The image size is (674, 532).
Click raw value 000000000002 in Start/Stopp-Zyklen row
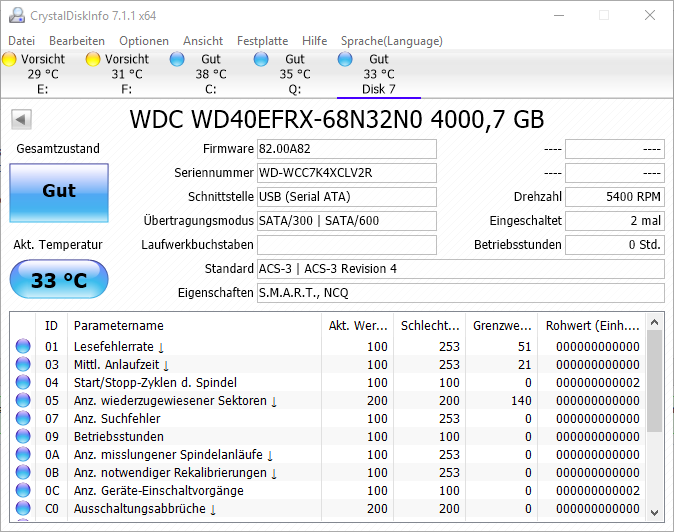pyautogui.click(x=597, y=382)
